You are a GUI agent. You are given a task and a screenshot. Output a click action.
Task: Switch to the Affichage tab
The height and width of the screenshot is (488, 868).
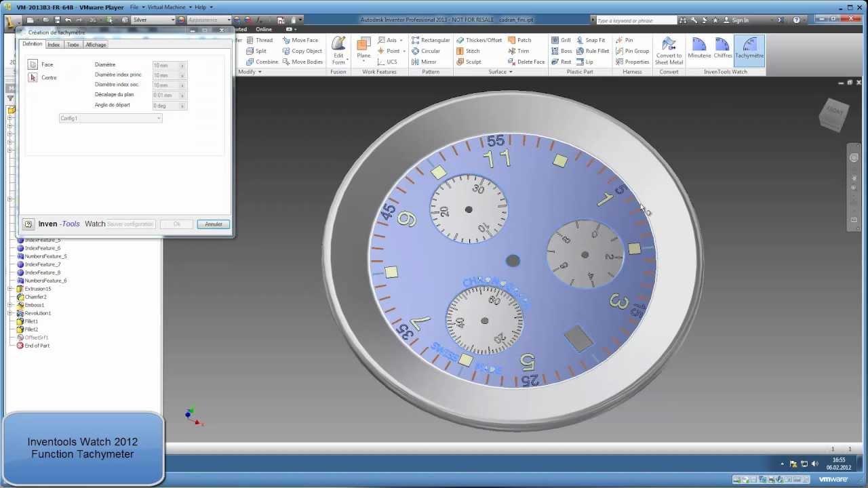click(96, 45)
